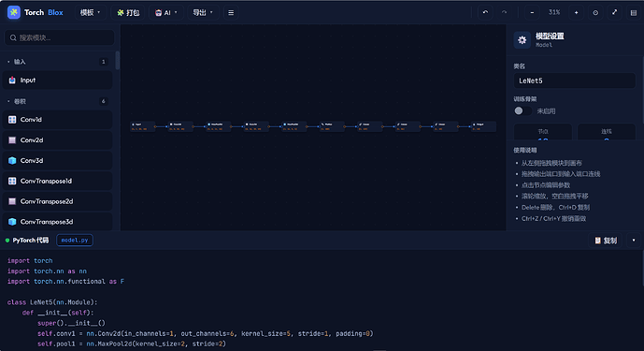The width and height of the screenshot is (644, 351).
Task: Undo the last canvas action
Action: pos(485,12)
